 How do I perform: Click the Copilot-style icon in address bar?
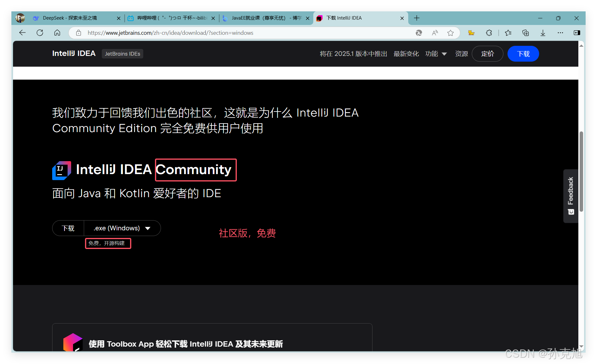[419, 33]
